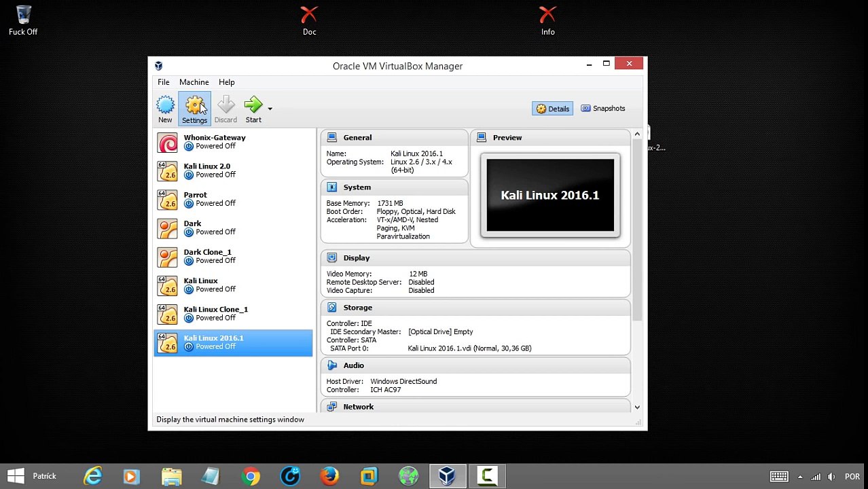Click the Parrot VM 64-bit OS icon
This screenshot has width=868, height=489.
(167, 200)
